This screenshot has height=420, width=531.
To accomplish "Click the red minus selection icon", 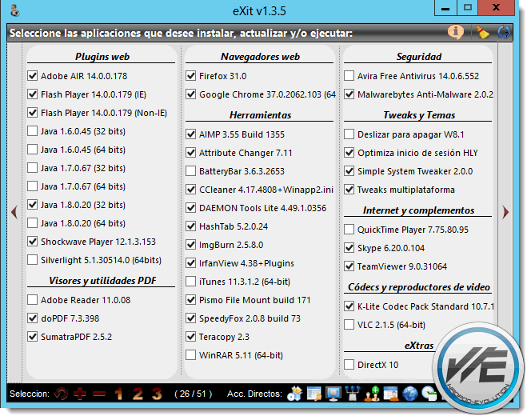I will 99,394.
